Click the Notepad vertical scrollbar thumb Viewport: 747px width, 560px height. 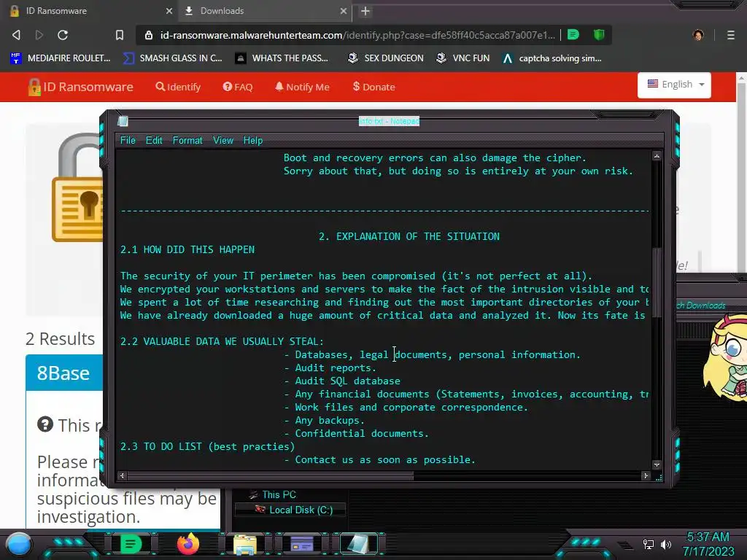(x=657, y=282)
